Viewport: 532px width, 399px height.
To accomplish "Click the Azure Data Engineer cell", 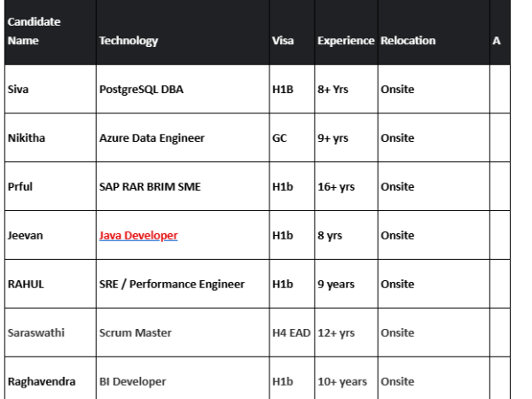I will (x=183, y=137).
